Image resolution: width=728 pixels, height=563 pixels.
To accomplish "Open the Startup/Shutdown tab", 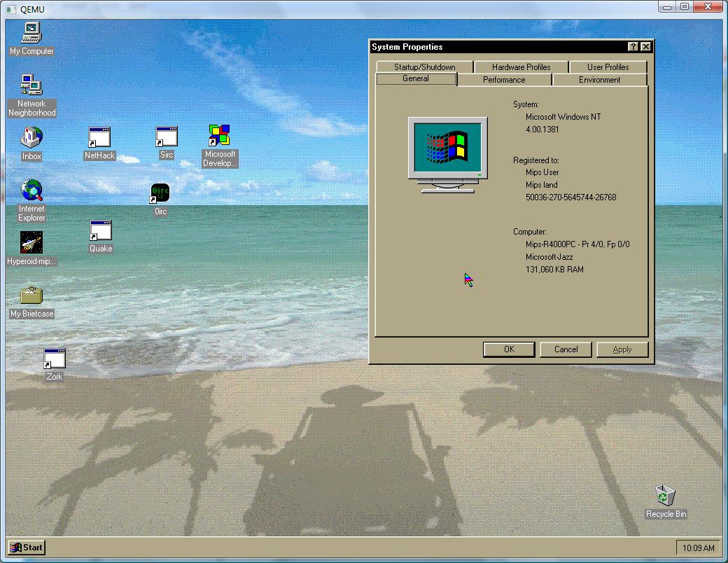I will [424, 67].
